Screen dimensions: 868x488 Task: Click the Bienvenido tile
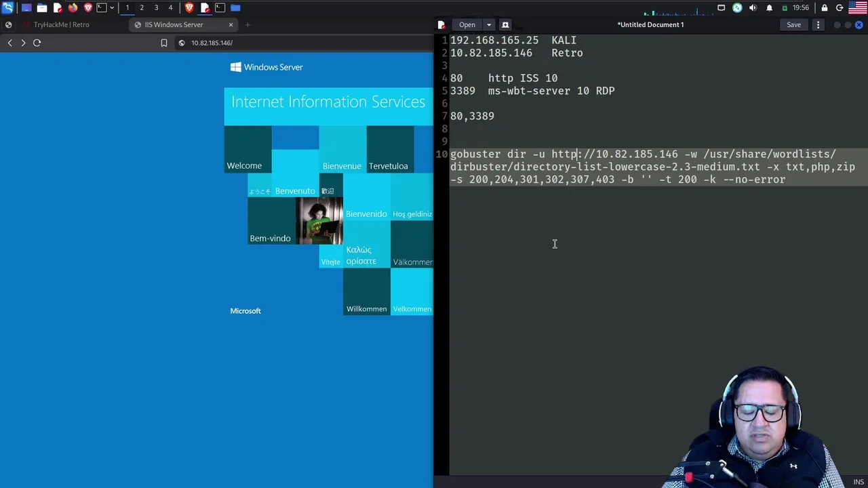point(366,197)
